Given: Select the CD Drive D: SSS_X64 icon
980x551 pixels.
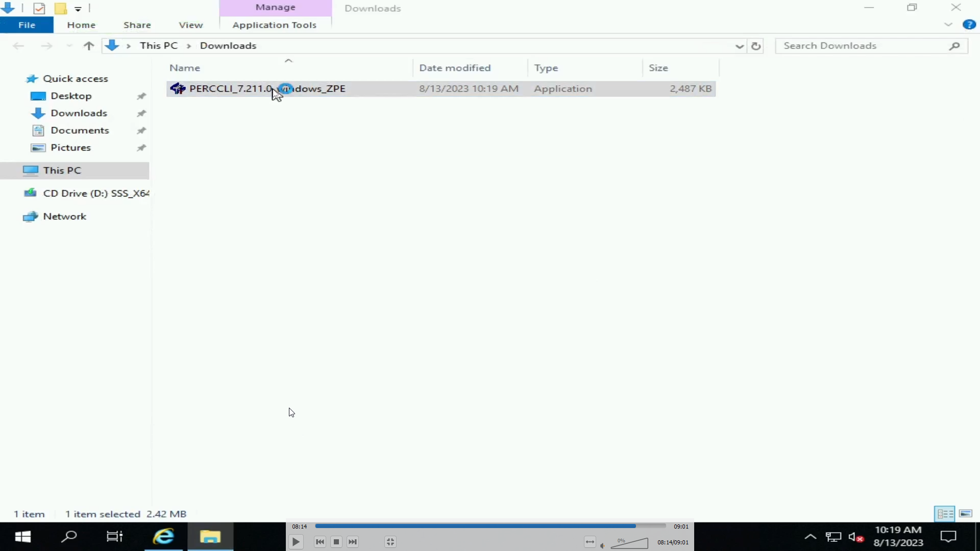Looking at the screenshot, I should click(32, 194).
